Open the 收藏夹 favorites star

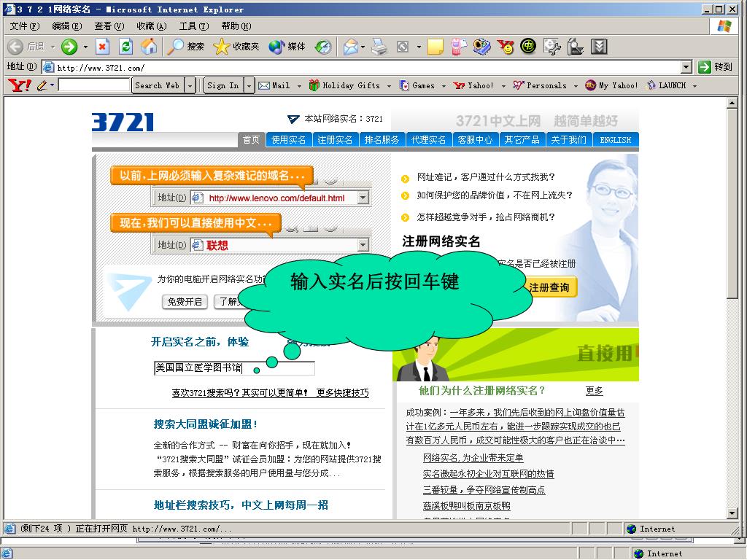pyautogui.click(x=236, y=47)
